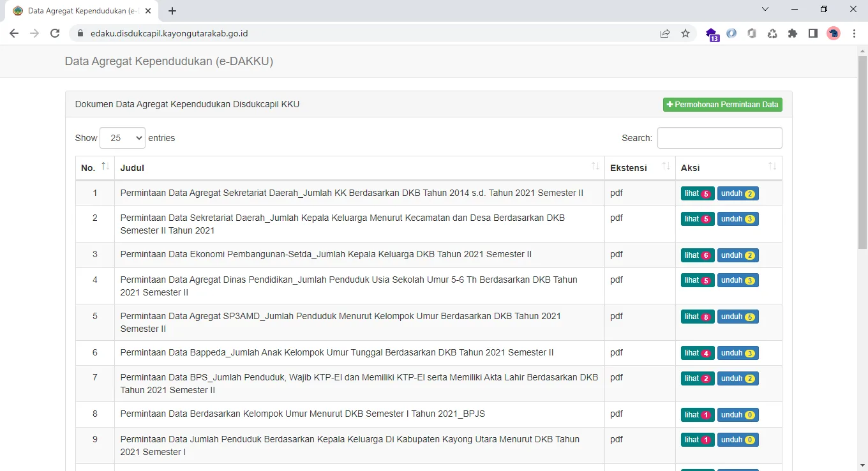Click the browser address bar URL

click(169, 33)
